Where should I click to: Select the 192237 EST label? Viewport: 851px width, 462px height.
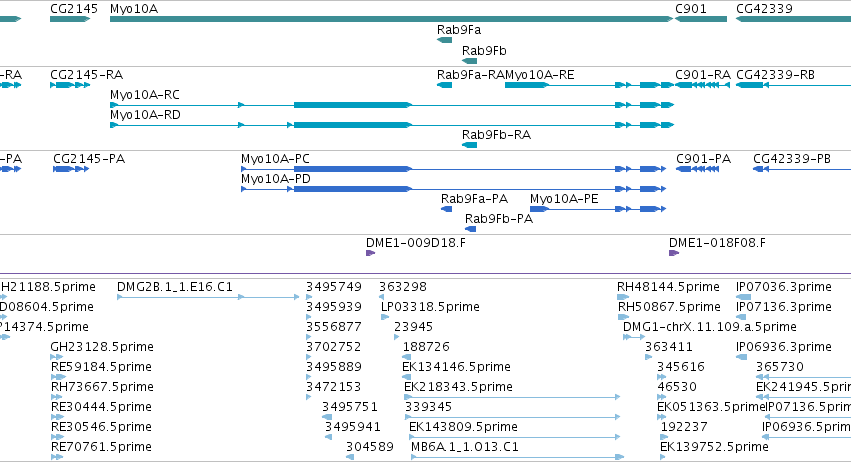pos(684,427)
